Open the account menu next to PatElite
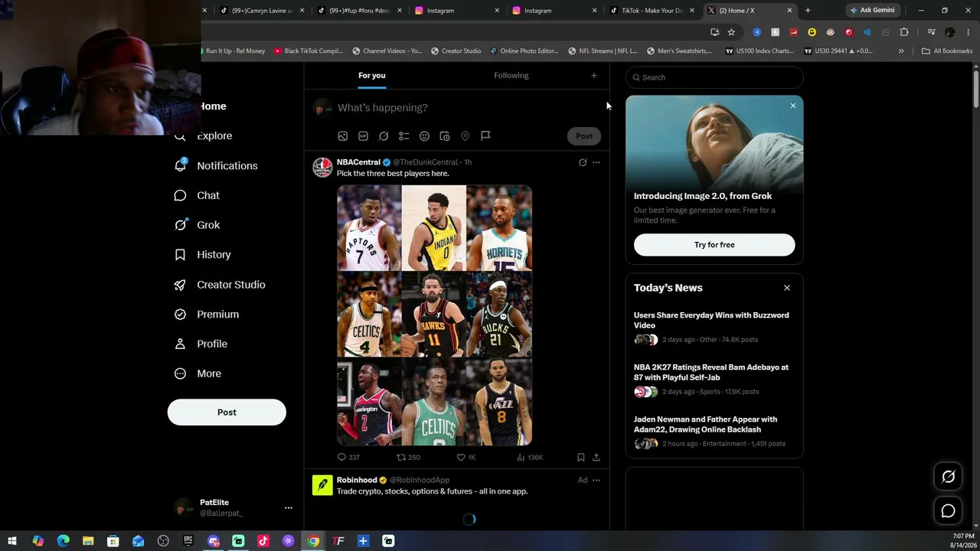 coord(289,507)
